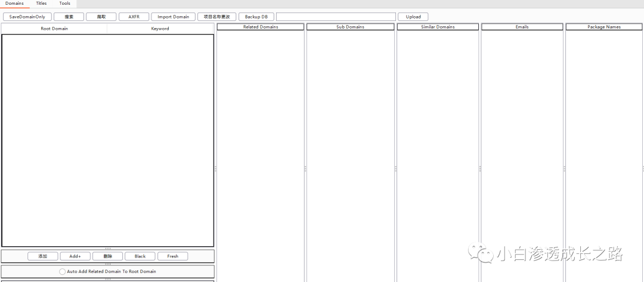Select the Similar Domains panel header
This screenshot has height=282, width=644.
coord(438,27)
